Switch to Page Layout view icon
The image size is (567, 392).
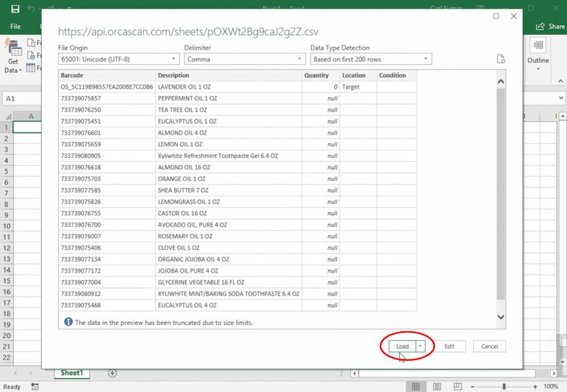pyautogui.click(x=438, y=386)
